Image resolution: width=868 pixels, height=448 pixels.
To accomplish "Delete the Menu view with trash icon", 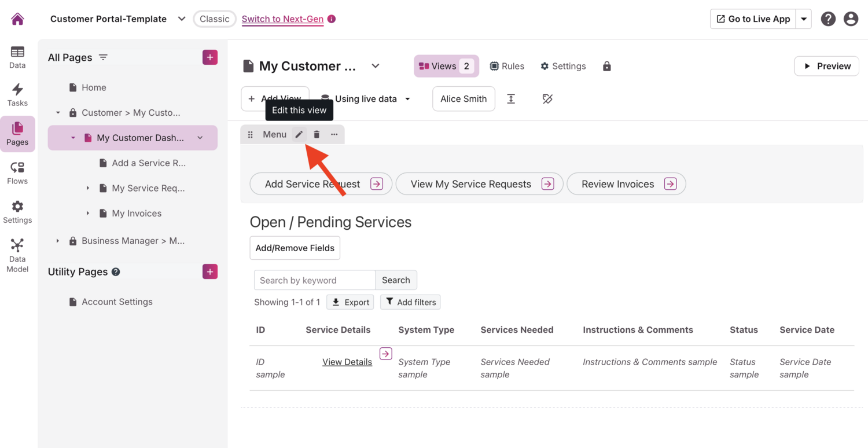I will tap(317, 134).
